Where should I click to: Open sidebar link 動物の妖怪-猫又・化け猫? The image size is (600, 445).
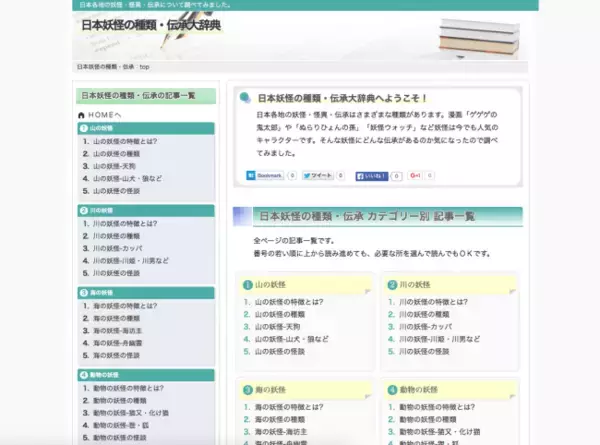click(131, 413)
